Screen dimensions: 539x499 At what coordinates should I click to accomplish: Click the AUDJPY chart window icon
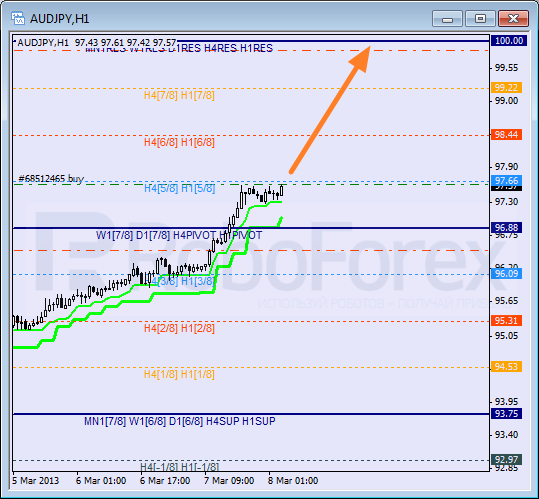point(18,18)
